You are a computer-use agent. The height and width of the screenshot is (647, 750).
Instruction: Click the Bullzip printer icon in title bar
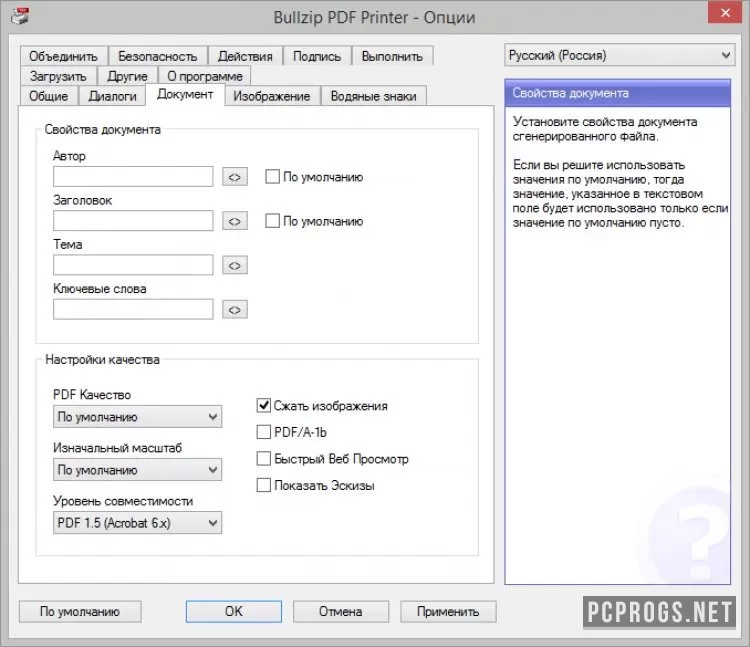(x=20, y=16)
